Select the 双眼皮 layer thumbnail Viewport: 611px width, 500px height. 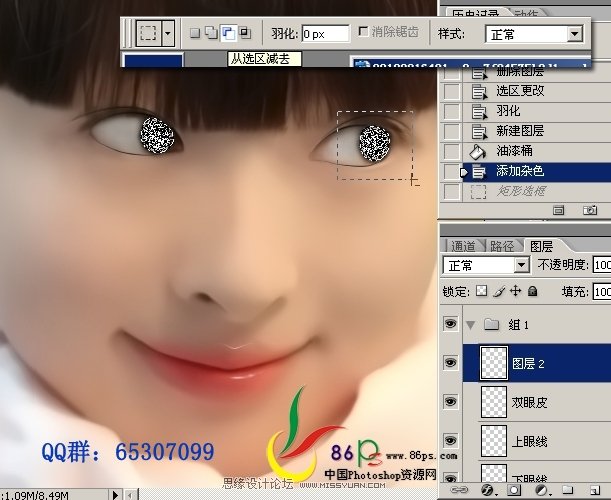click(x=494, y=402)
